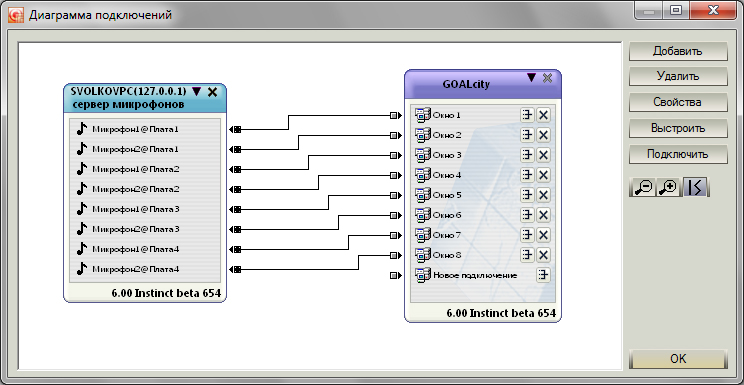Screen dimensions: 744x385
Task: Click the Выстроить button
Action: 678,128
